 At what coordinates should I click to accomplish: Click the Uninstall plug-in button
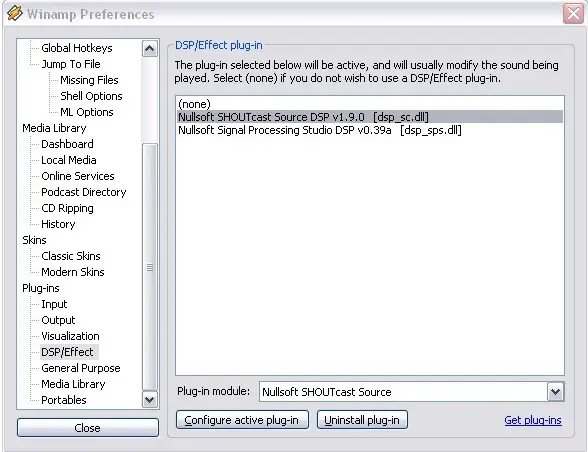tap(362, 420)
